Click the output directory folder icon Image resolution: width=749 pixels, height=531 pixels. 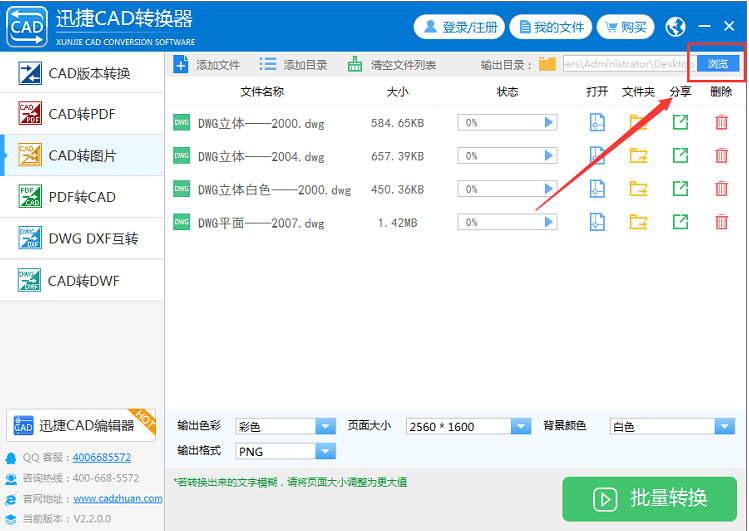[x=547, y=64]
